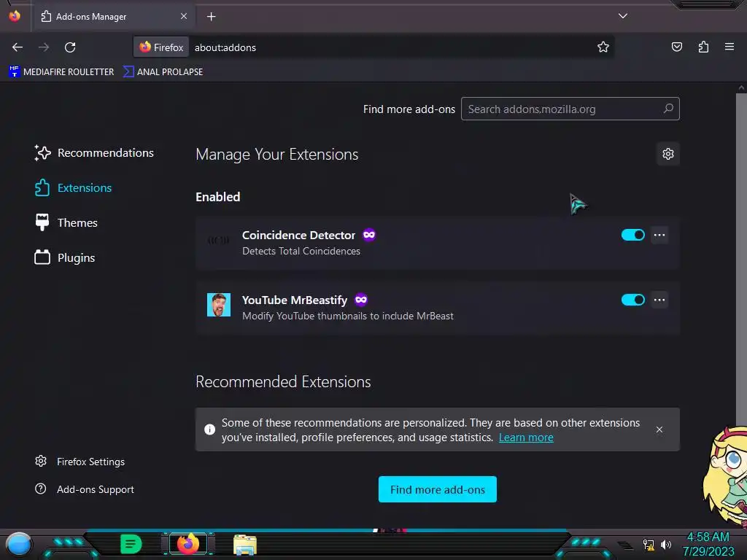Viewport: 747px width, 560px height.
Task: Click the forward navigation arrow
Action: pos(44,47)
